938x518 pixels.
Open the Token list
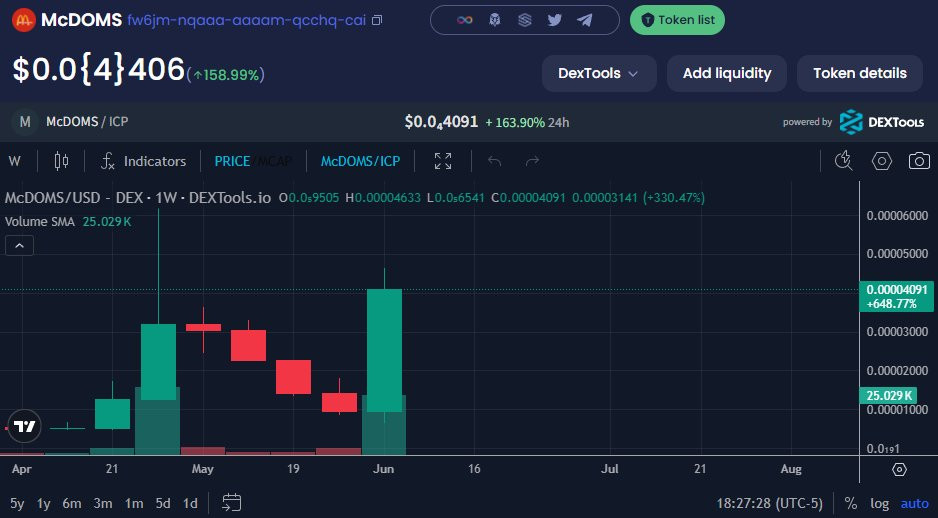[x=677, y=20]
